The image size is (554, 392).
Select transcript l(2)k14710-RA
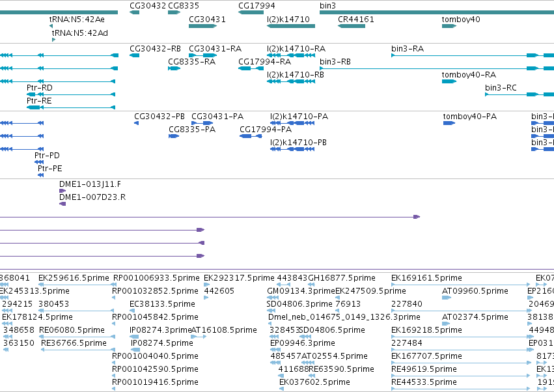(x=291, y=55)
